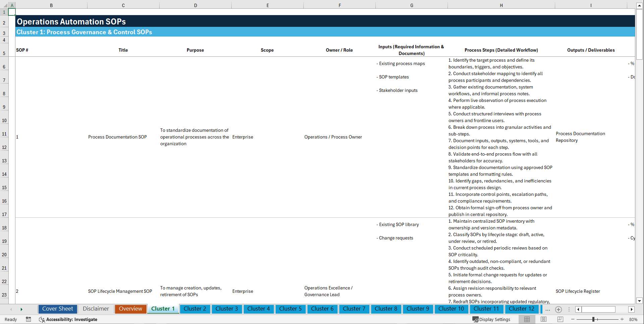Record a macro from the status bar

(x=28, y=319)
